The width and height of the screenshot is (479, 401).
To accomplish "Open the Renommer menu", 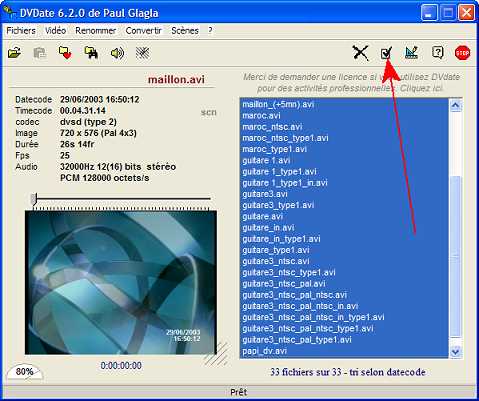I will click(95, 31).
